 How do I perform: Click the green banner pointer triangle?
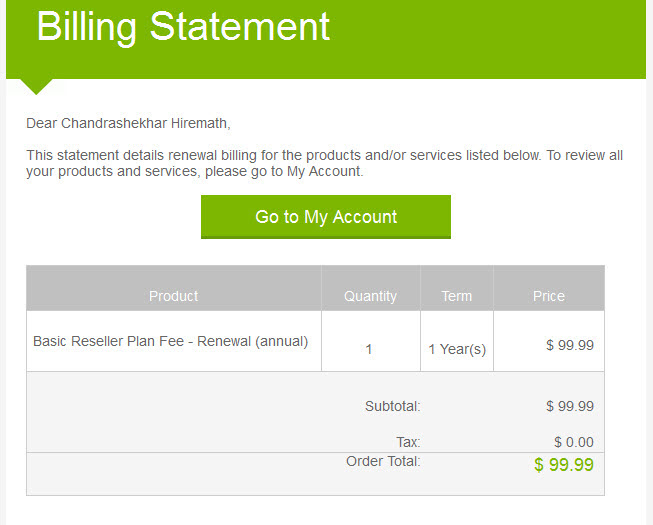click(36, 87)
